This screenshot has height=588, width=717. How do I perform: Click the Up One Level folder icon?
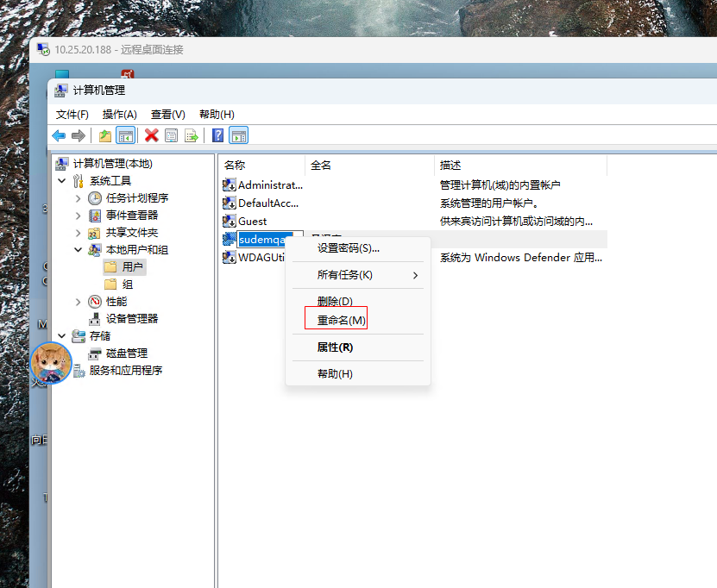click(x=105, y=135)
